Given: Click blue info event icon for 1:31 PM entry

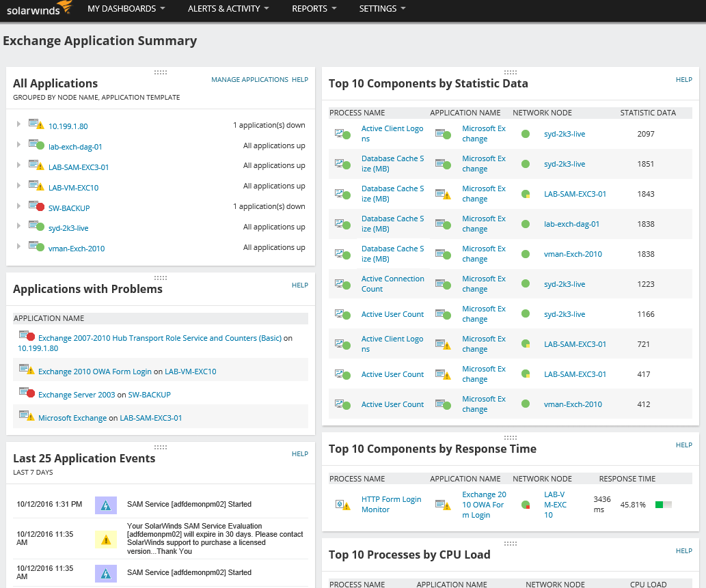Looking at the screenshot, I should tap(106, 505).
